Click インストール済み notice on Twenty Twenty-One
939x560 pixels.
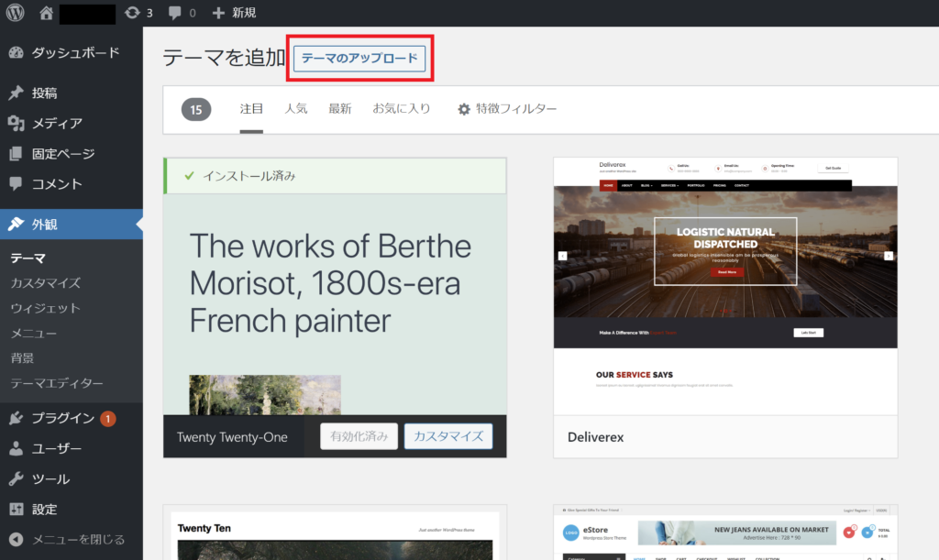point(335,176)
